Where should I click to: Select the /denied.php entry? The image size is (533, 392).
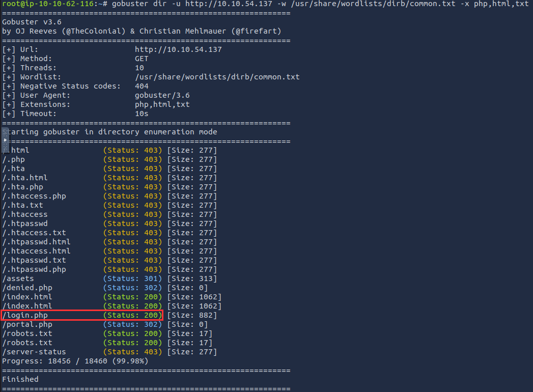coord(27,288)
